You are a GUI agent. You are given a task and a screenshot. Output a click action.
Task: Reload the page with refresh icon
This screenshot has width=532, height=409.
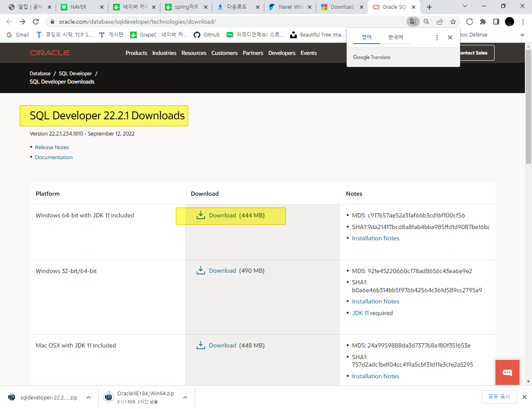coord(36,22)
